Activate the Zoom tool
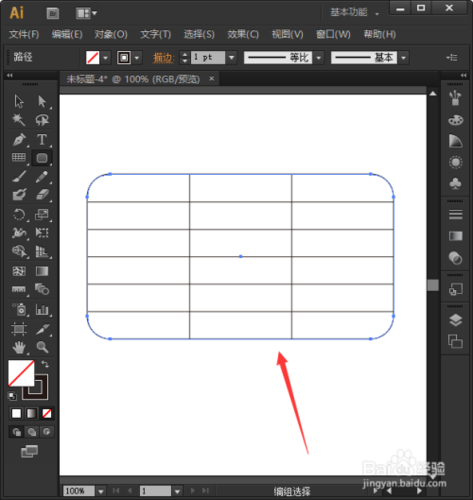 tap(42, 347)
